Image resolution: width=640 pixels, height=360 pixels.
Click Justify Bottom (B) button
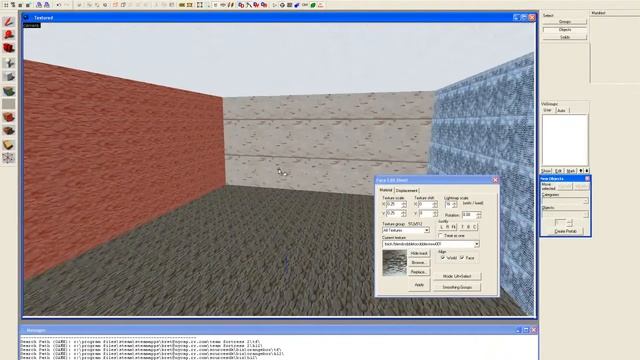(468, 227)
